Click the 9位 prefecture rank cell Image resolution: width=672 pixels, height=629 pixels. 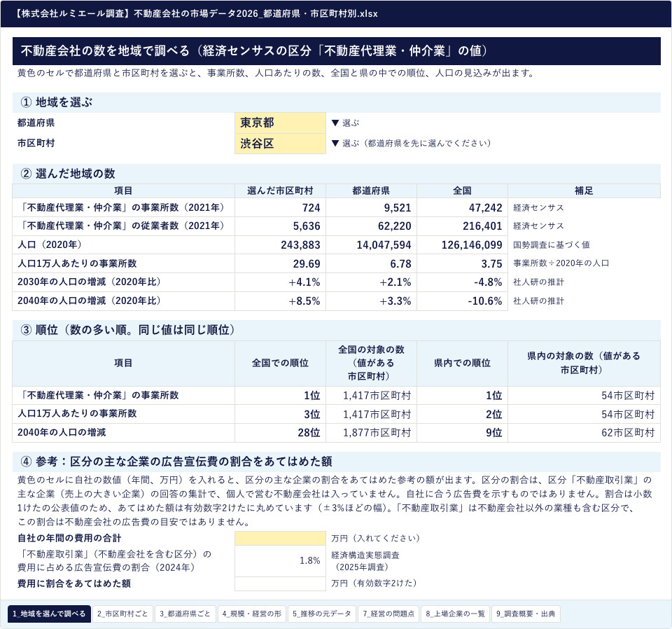[463, 433]
